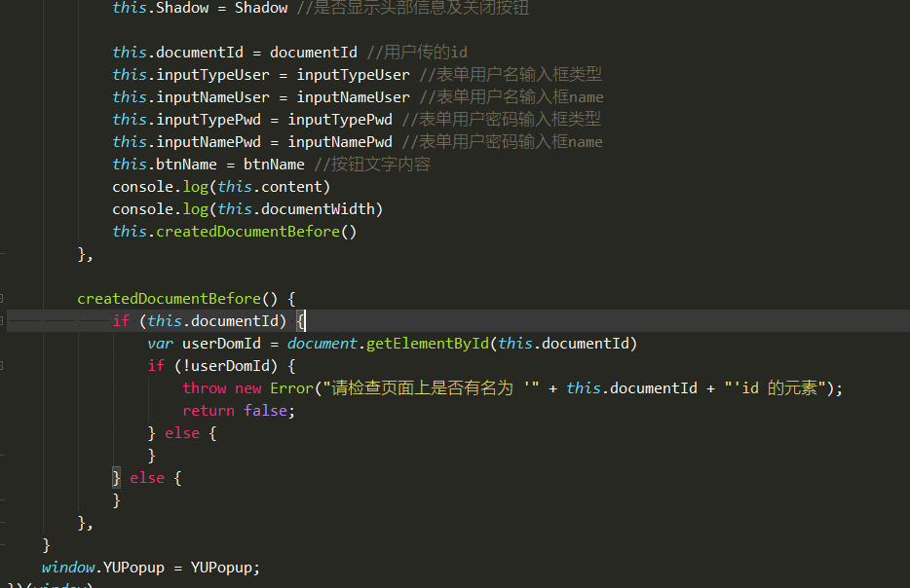
Task: Click 'getElementById' in the document call
Action: coord(428,344)
